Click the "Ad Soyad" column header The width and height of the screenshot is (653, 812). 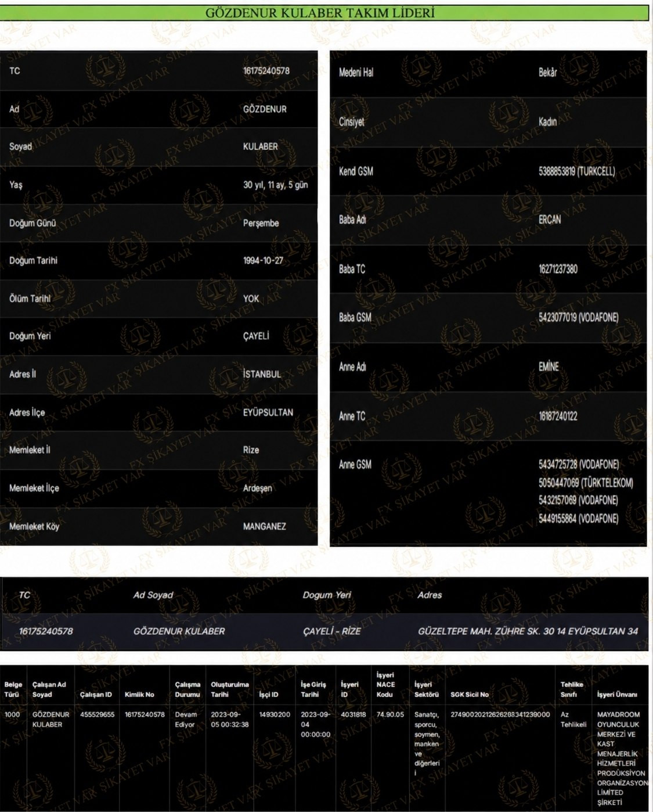point(153,595)
